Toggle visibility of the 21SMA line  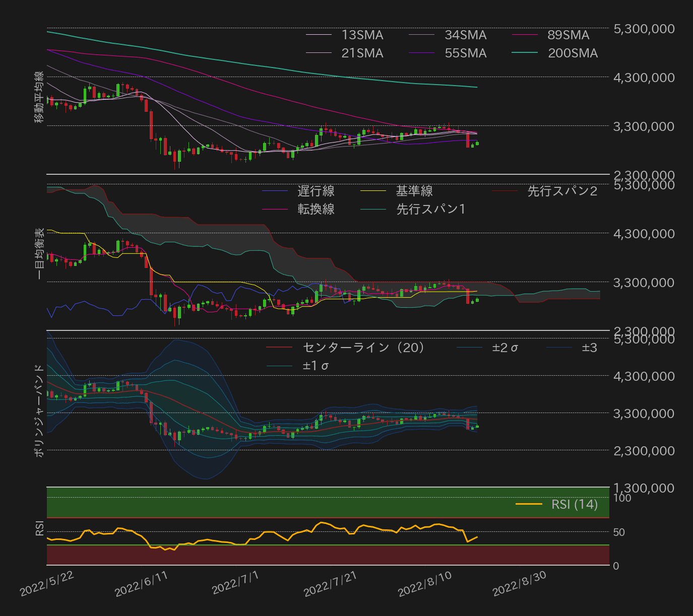point(319,53)
